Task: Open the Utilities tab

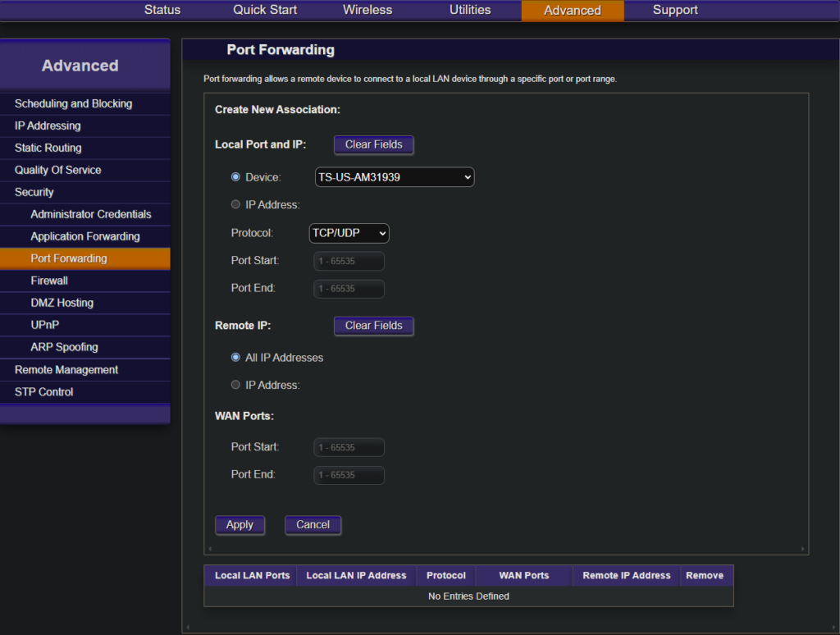Action: [470, 11]
